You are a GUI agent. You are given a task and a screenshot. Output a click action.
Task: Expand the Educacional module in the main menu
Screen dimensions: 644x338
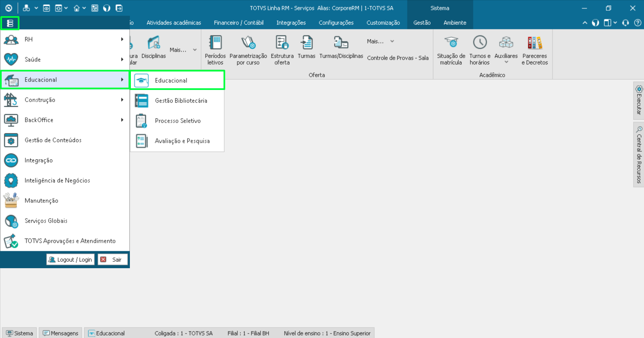tap(65, 80)
